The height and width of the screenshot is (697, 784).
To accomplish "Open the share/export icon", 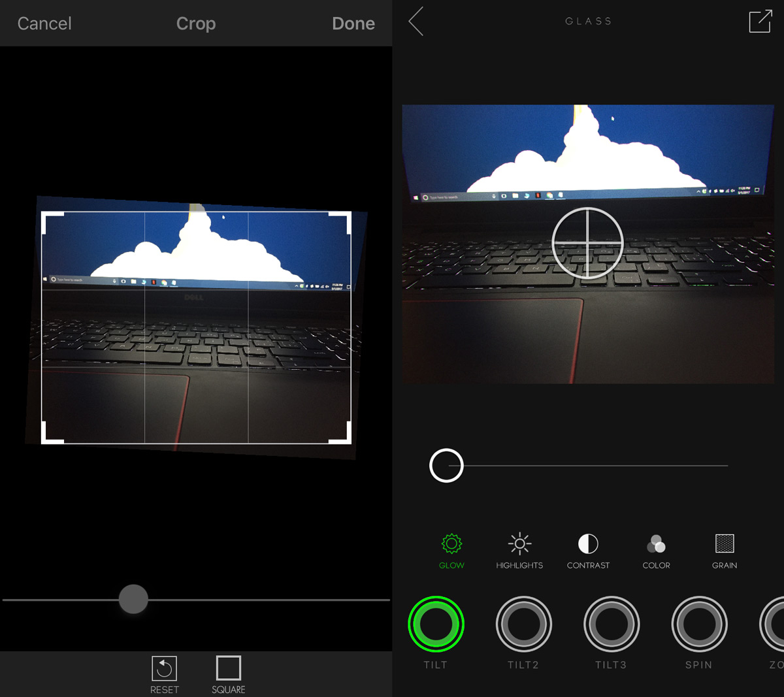I will pos(760,21).
